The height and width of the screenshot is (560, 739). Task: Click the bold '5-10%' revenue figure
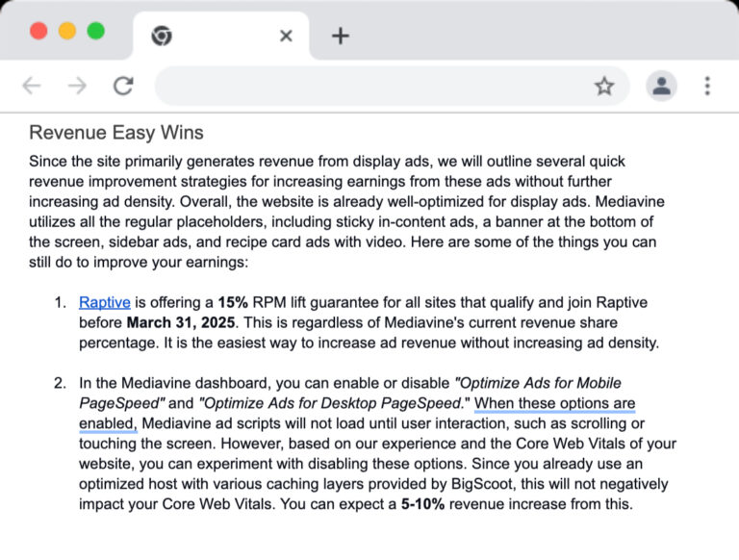tap(422, 504)
